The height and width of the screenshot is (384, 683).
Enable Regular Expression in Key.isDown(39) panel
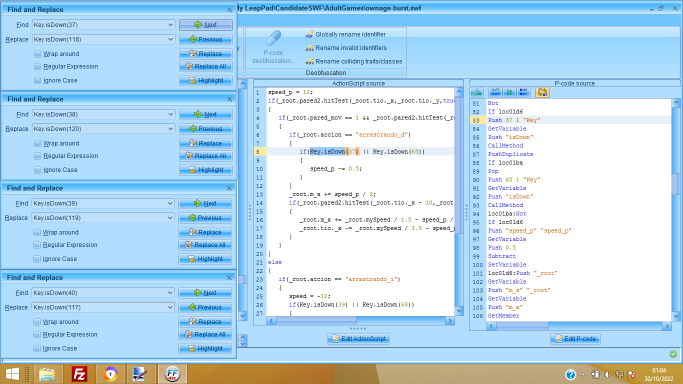click(37, 245)
